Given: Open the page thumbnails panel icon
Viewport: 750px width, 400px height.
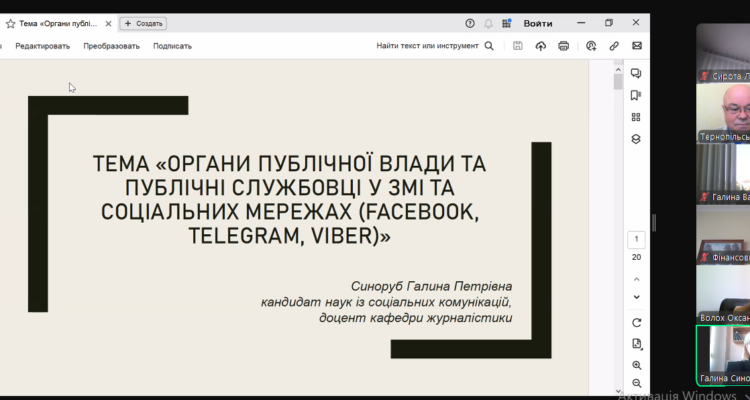Looking at the screenshot, I should point(636,117).
